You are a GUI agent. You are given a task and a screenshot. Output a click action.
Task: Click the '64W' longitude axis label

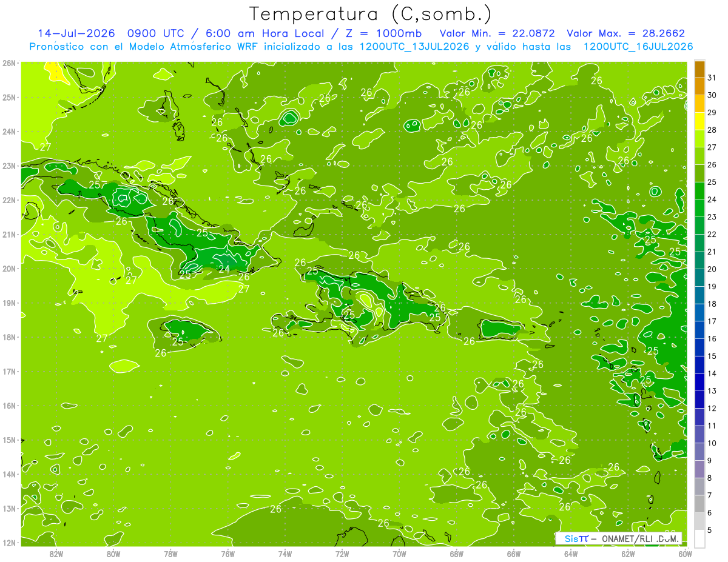tap(571, 553)
